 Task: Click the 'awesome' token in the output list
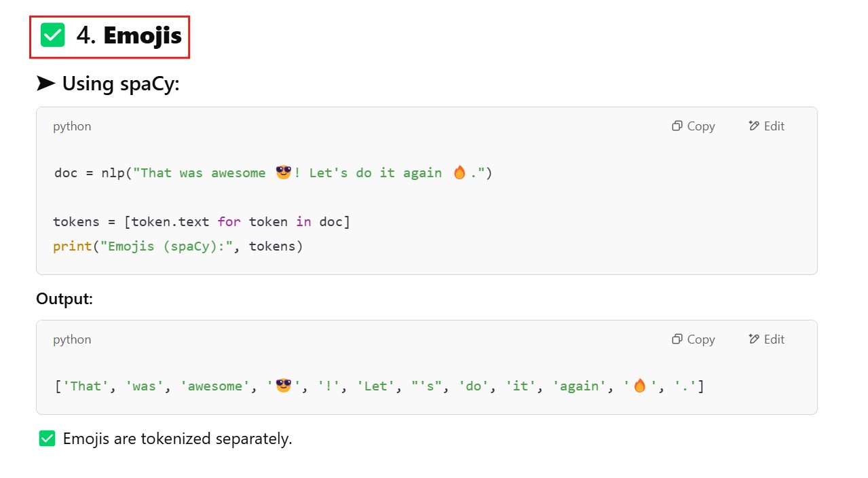tap(215, 386)
